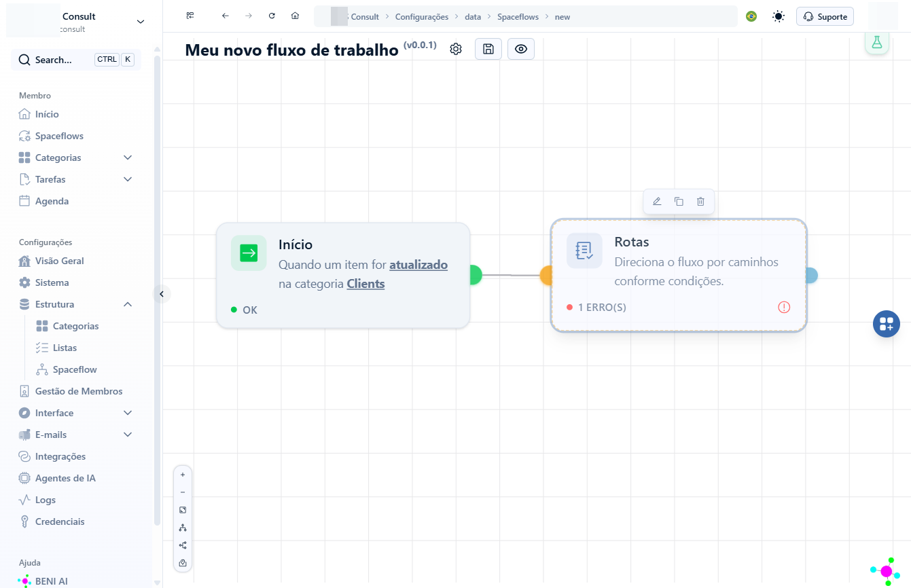Zoom in on the canvas with the plus control

[183, 475]
